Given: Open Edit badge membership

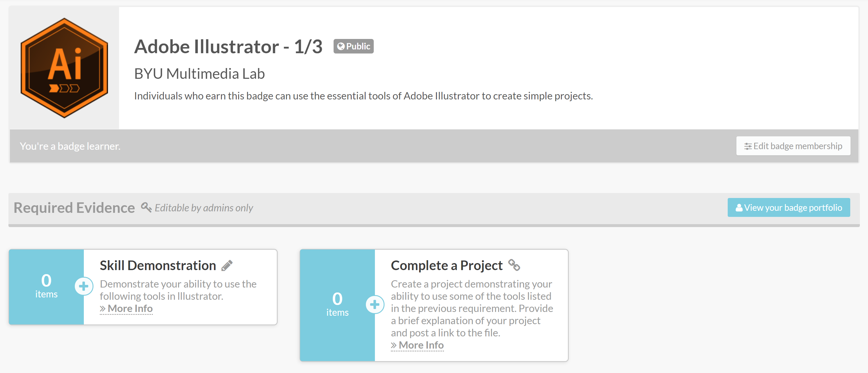Looking at the screenshot, I should point(793,146).
